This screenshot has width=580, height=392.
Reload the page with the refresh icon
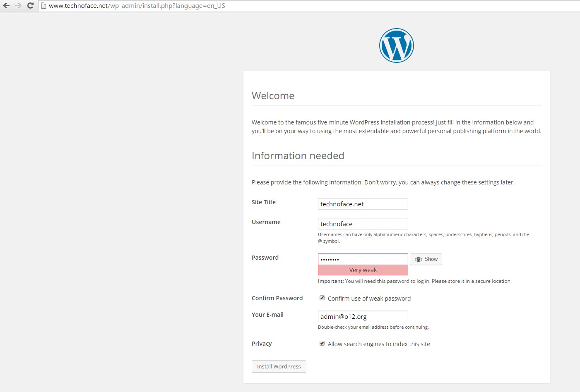(x=30, y=5)
